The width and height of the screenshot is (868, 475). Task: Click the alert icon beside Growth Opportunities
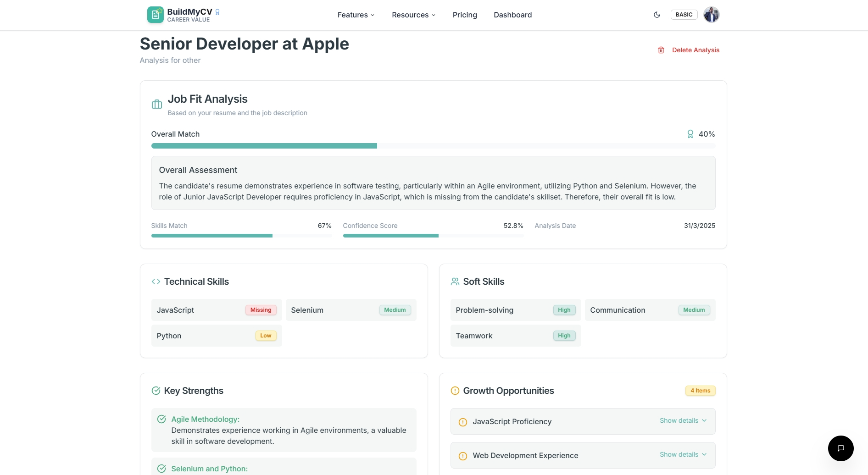pos(455,391)
